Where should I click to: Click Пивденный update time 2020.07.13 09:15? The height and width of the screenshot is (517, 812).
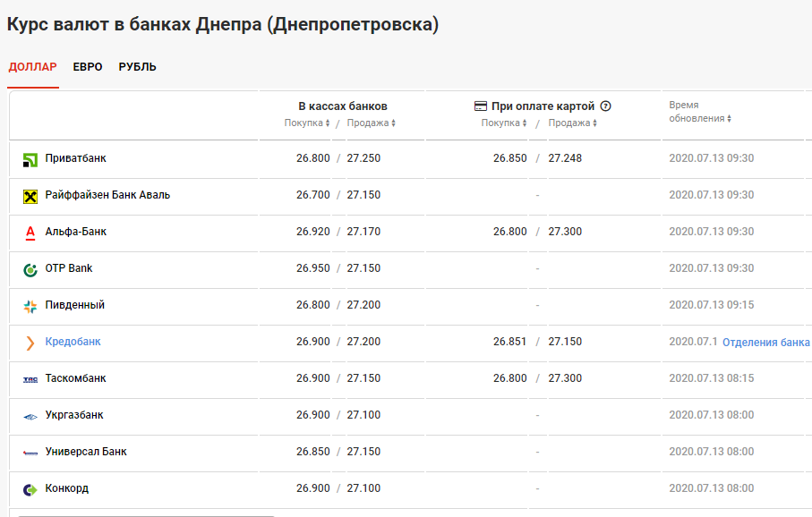(712, 305)
